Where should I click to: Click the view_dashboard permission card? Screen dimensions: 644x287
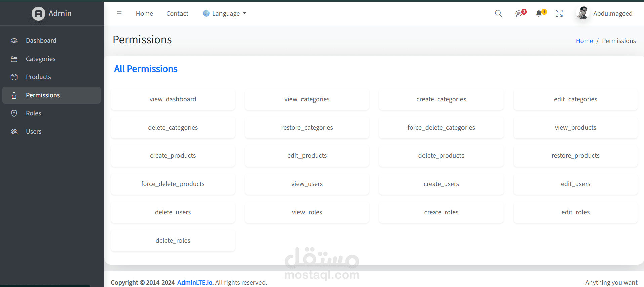point(173,99)
